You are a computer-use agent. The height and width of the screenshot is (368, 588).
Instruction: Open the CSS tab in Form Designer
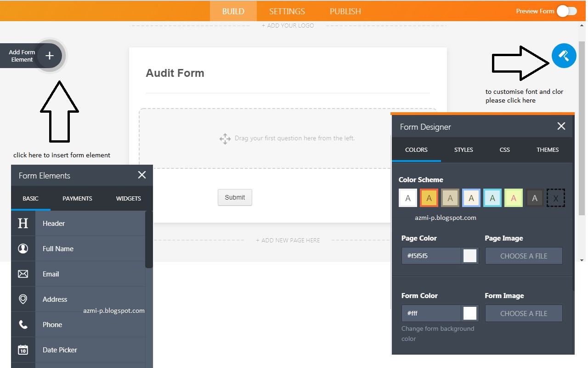pyautogui.click(x=505, y=150)
